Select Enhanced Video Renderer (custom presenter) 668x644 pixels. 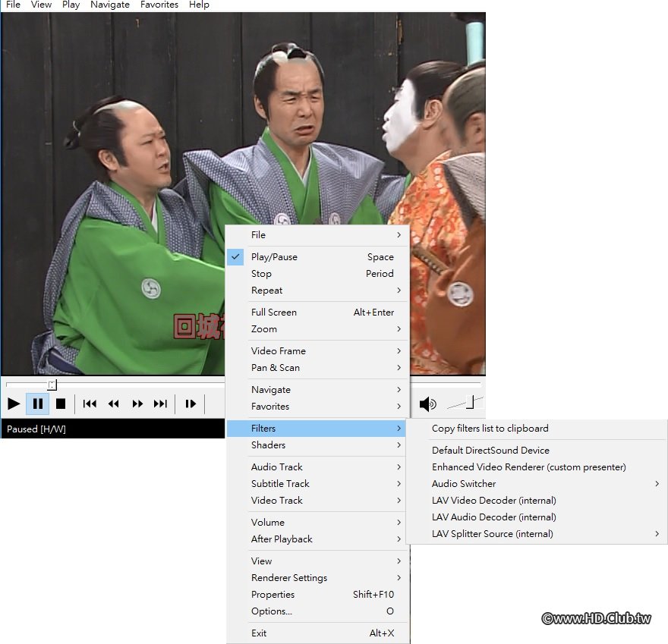pyautogui.click(x=537, y=467)
